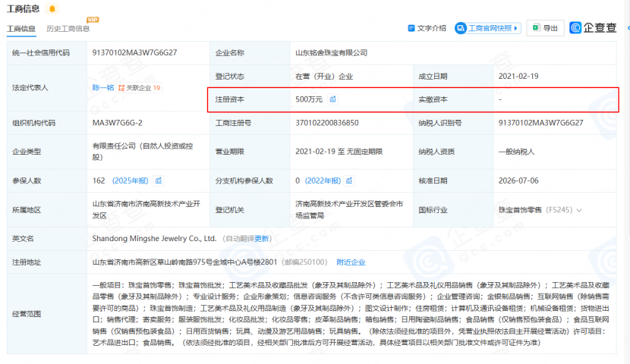The width and height of the screenshot is (630, 364).
Task: Click 更新 next to automatic translation
Action: point(262,239)
